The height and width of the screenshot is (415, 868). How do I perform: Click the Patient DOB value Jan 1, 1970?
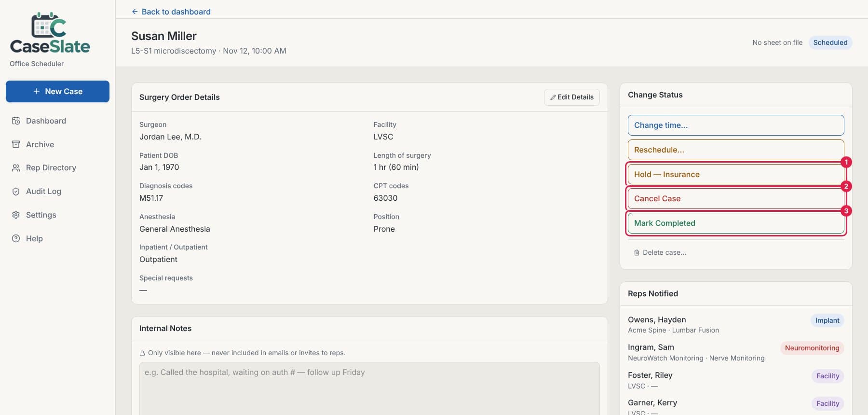point(159,167)
